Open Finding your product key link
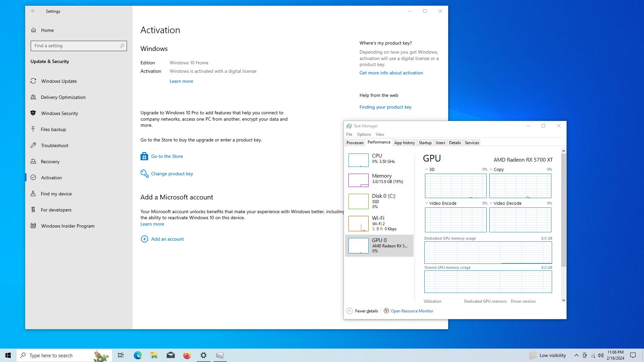Viewport: 644px width, 362px height. click(x=385, y=107)
